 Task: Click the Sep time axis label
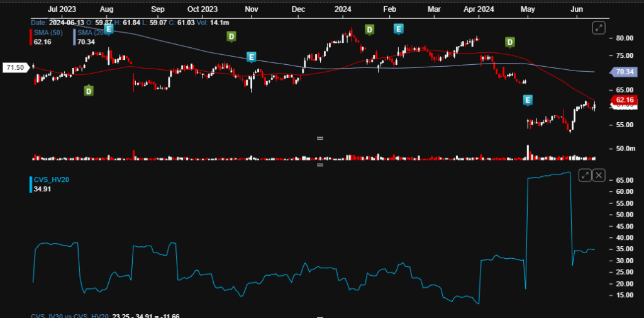(x=157, y=9)
